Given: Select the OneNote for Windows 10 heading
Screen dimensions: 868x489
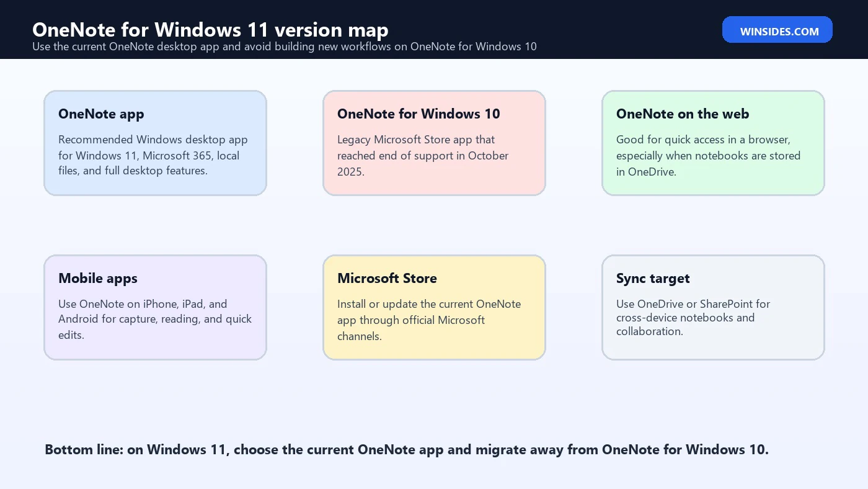Looking at the screenshot, I should (x=418, y=114).
